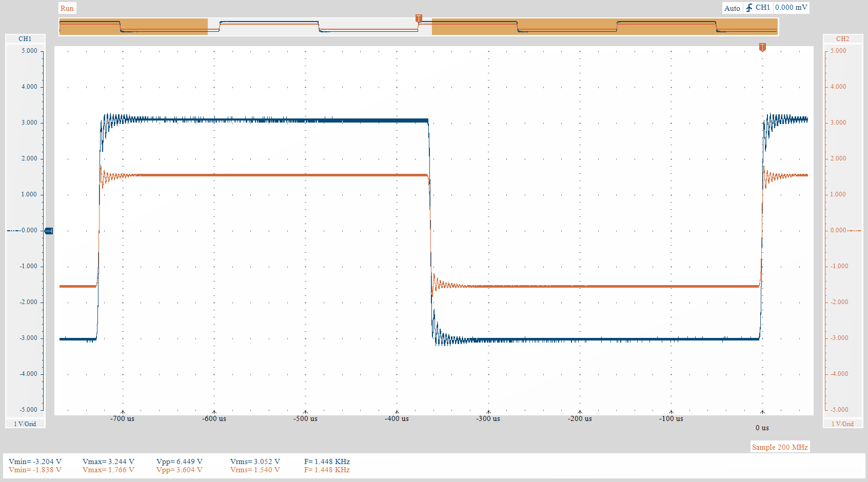Click the rising edge trigger slope icon
The height and width of the screenshot is (482, 868).
tap(749, 8)
